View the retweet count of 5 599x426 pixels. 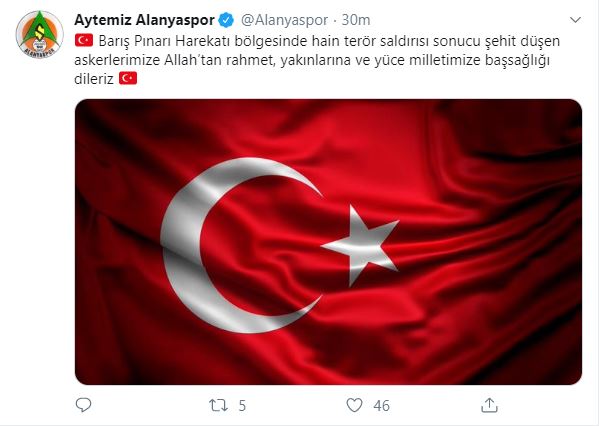(242, 405)
